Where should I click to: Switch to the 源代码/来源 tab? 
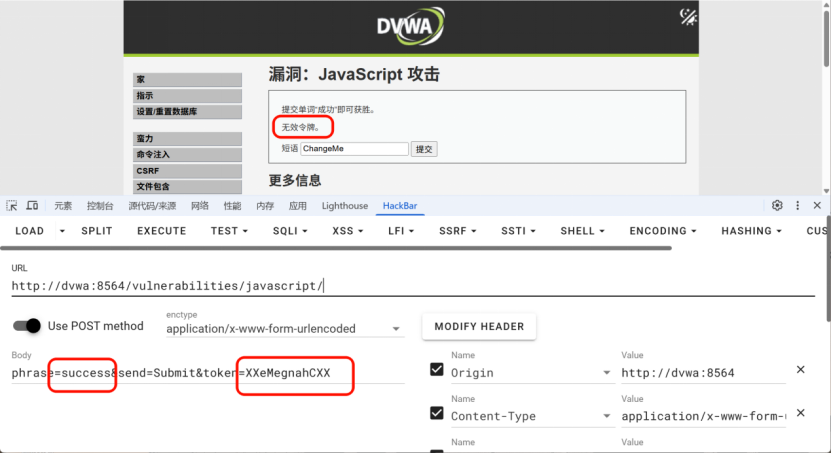pos(152,206)
